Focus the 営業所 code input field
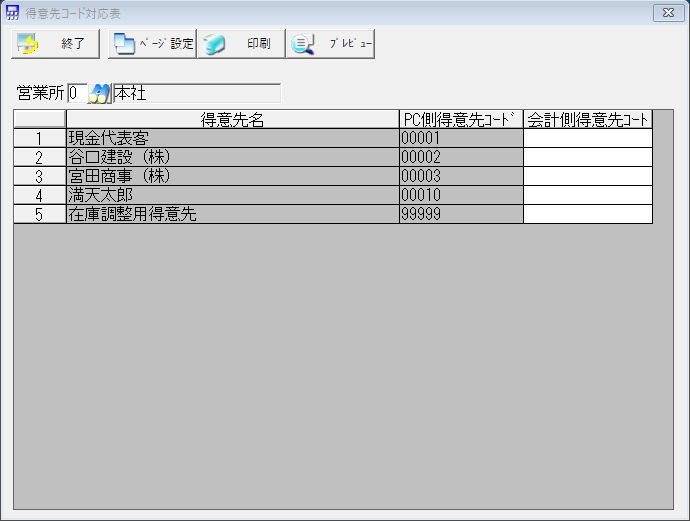The image size is (690, 521). click(77, 94)
